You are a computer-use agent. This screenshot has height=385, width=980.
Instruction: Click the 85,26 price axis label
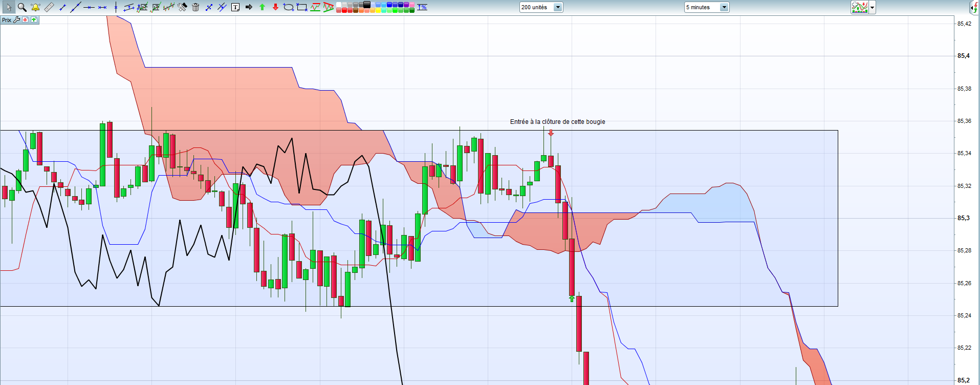[x=964, y=283]
